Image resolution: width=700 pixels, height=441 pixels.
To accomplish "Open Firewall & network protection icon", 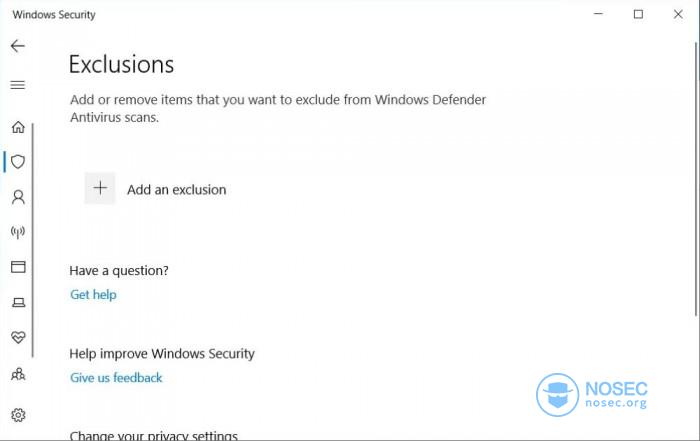I will click(18, 232).
